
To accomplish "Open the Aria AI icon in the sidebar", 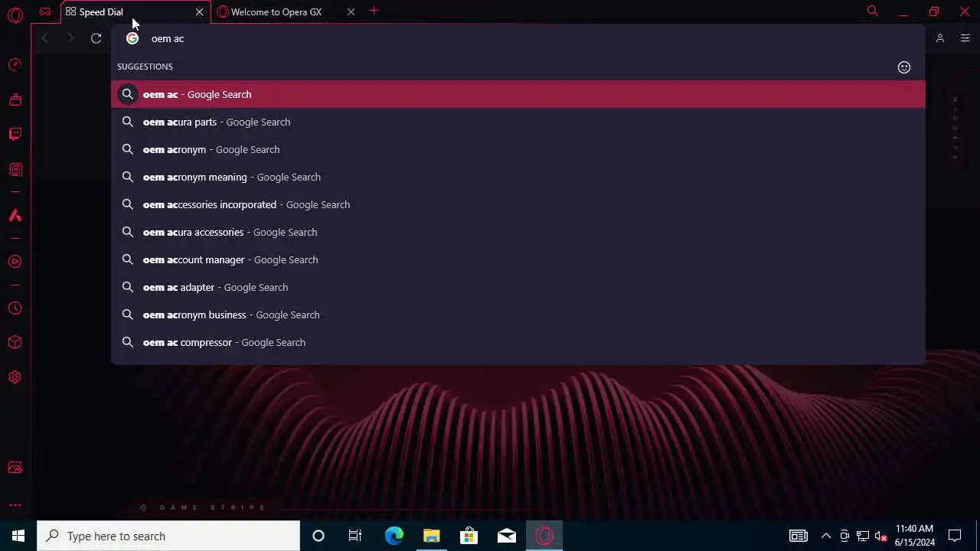I will [x=15, y=216].
